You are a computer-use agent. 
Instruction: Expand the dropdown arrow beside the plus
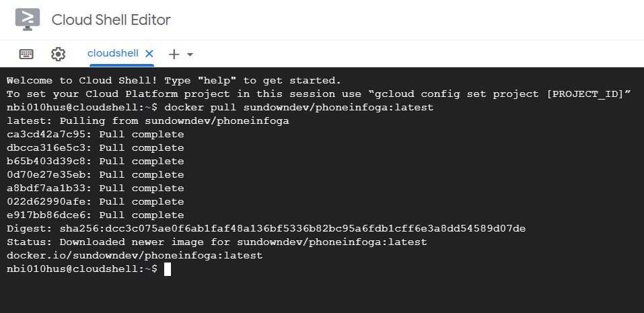[x=190, y=54]
